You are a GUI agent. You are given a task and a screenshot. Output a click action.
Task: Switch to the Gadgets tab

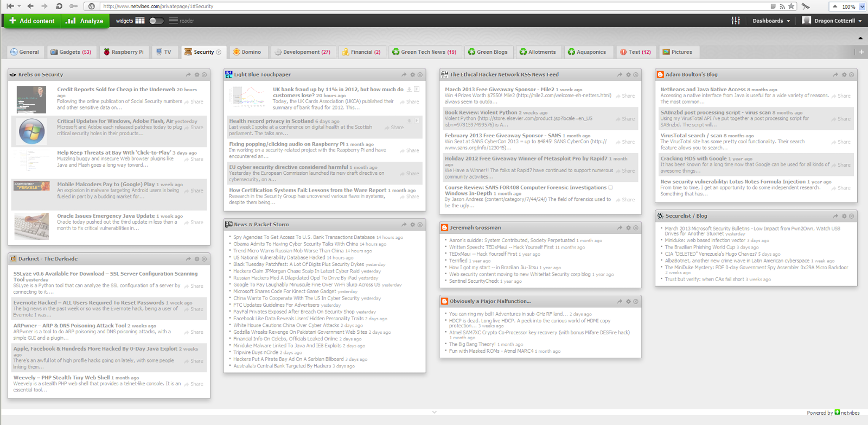click(71, 52)
